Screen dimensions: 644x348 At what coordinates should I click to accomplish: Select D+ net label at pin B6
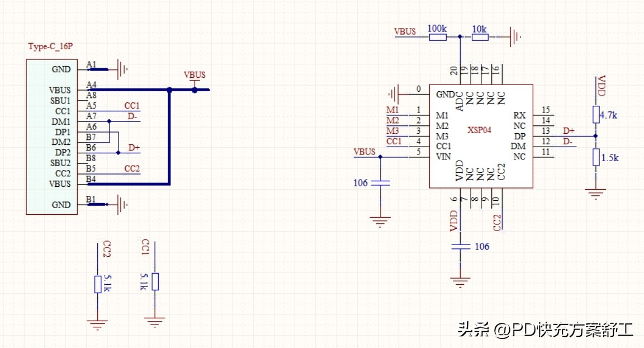134,148
